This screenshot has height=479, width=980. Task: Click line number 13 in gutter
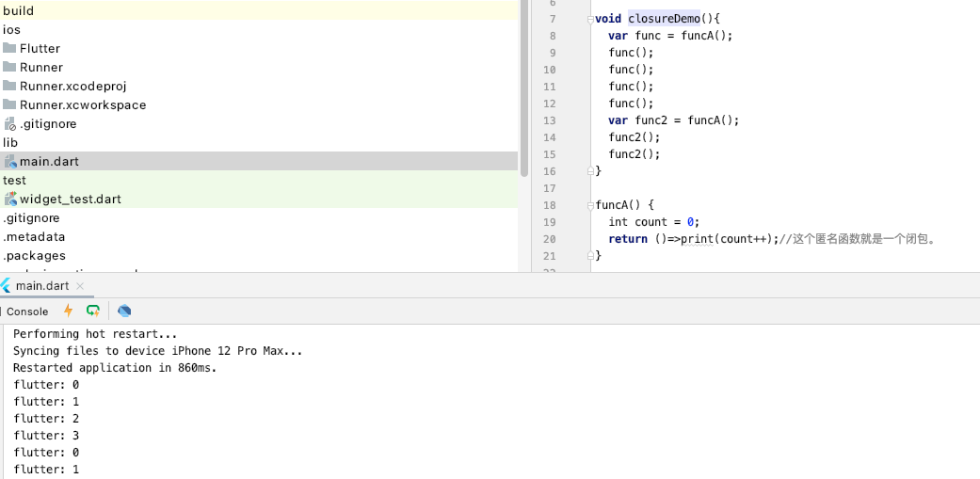[x=550, y=120]
